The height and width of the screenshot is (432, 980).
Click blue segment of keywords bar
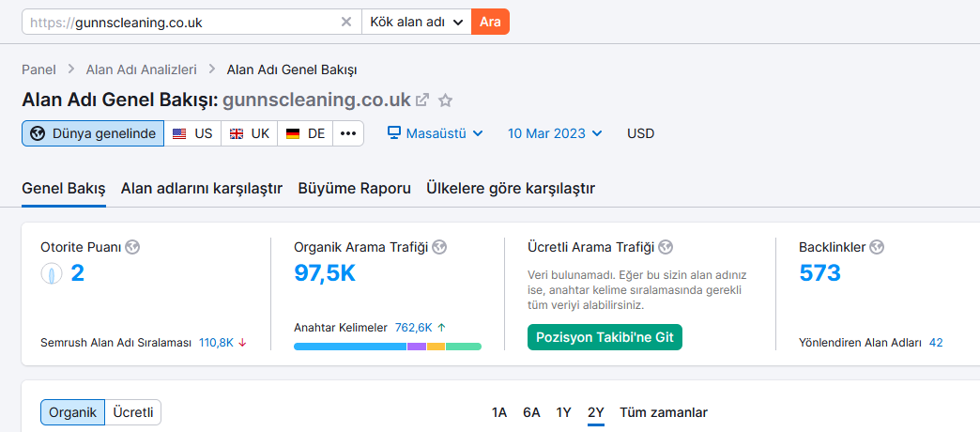click(x=350, y=347)
